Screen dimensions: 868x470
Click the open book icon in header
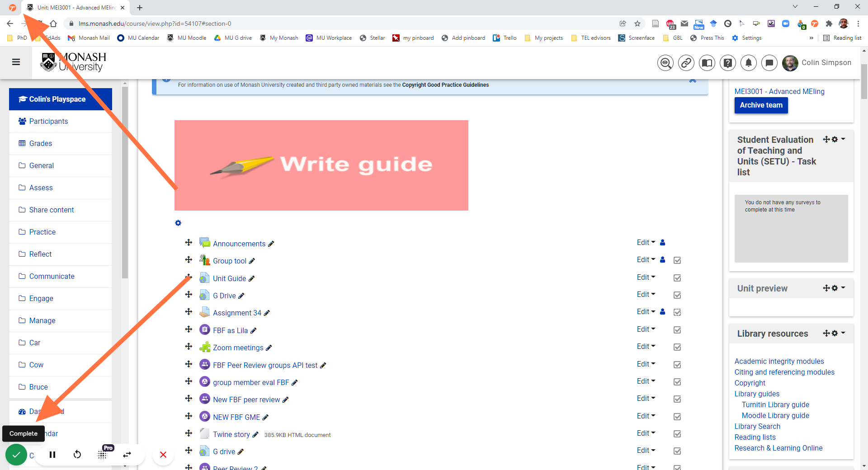pos(707,63)
